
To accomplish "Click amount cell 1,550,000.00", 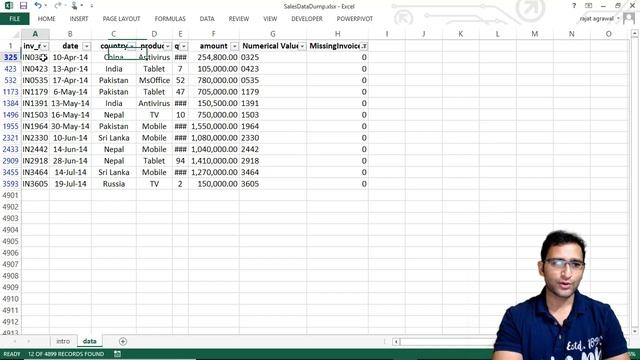I will click(x=213, y=127).
